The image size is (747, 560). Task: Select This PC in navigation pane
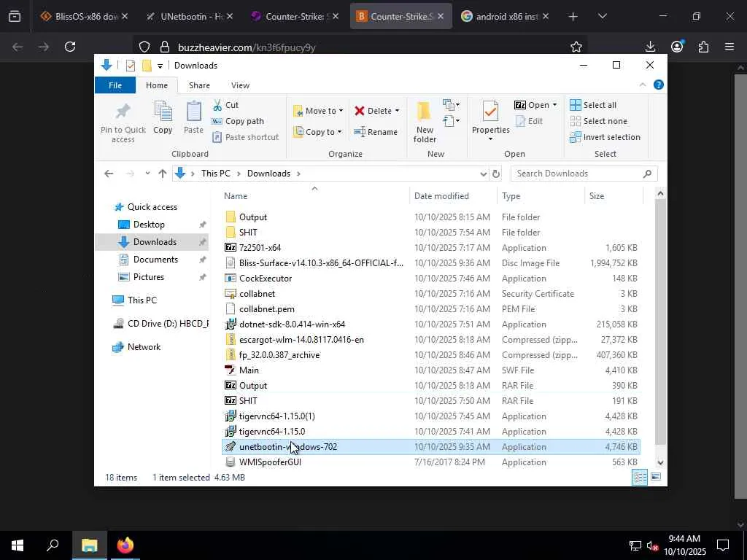pyautogui.click(x=142, y=300)
